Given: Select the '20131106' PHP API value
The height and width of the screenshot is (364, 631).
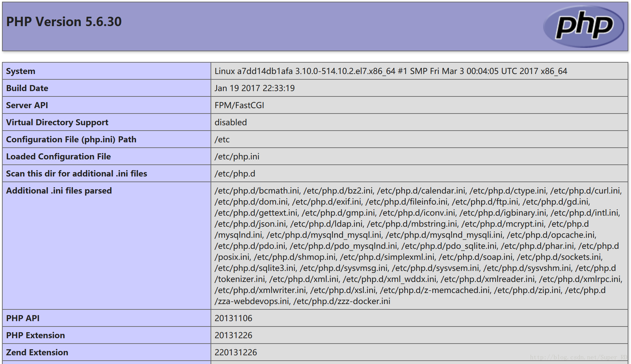Looking at the screenshot, I should tap(234, 318).
